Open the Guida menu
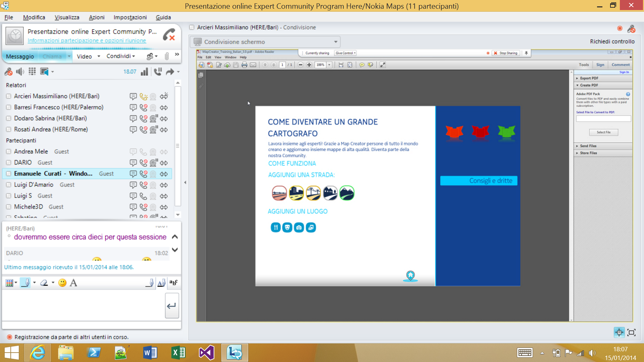The width and height of the screenshot is (644, 362). point(163,17)
